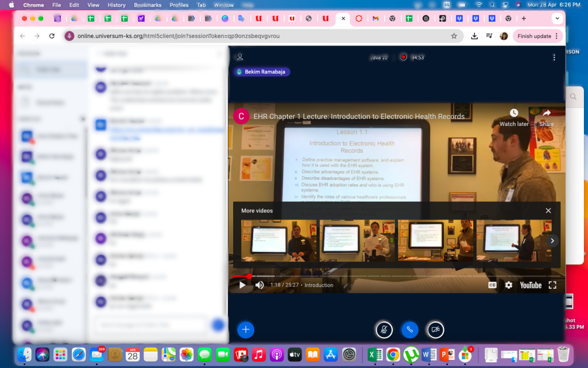Open the Profiles menu
Image resolution: width=588 pixels, height=368 pixels.
pos(179,5)
